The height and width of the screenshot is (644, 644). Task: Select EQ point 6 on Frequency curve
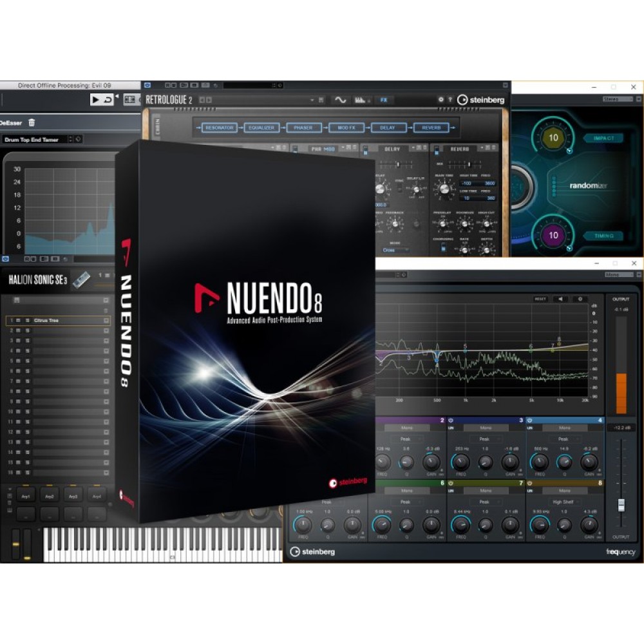(x=531, y=351)
